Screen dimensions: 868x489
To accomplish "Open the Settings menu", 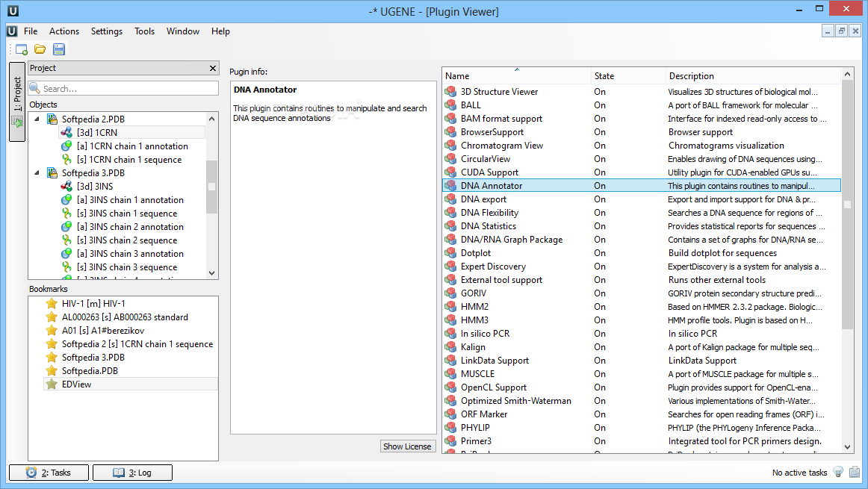I will tap(107, 31).
